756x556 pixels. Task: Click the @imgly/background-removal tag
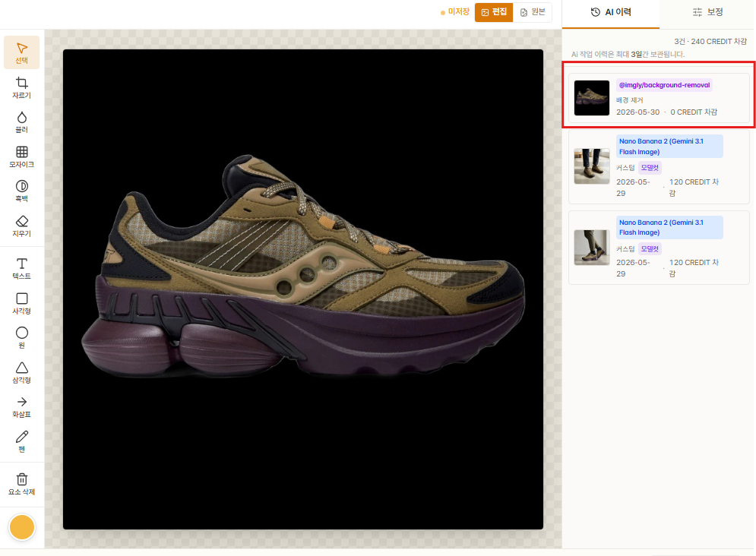coord(664,85)
